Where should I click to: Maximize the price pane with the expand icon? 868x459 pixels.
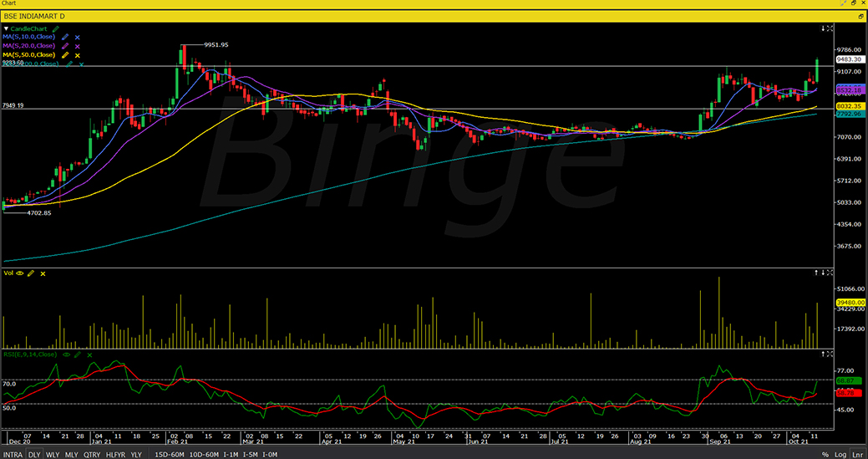click(x=830, y=28)
